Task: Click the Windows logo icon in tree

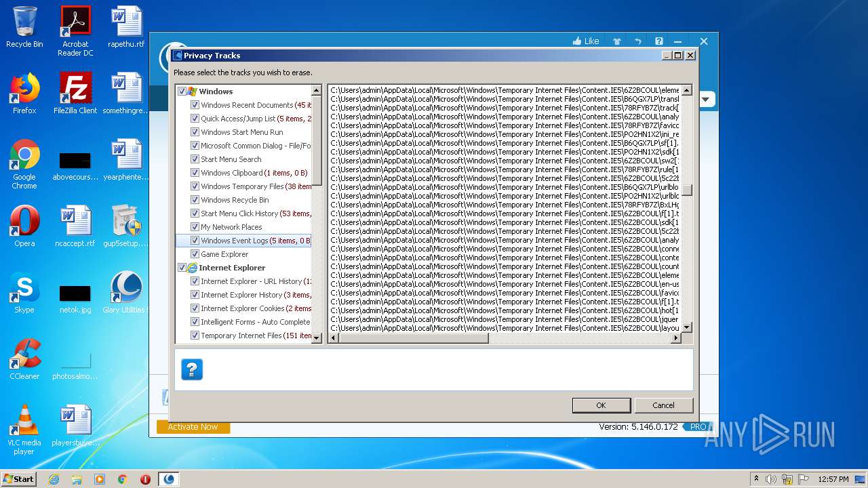Action: [192, 91]
